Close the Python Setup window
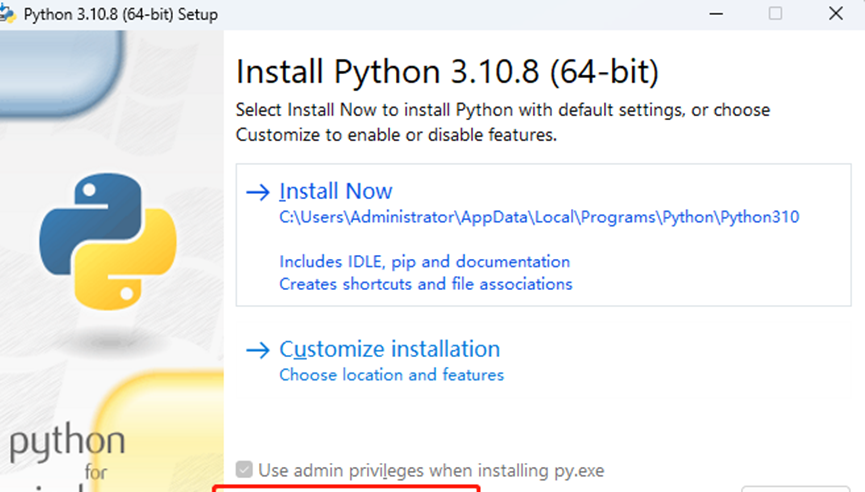865x492 pixels. pos(836,14)
